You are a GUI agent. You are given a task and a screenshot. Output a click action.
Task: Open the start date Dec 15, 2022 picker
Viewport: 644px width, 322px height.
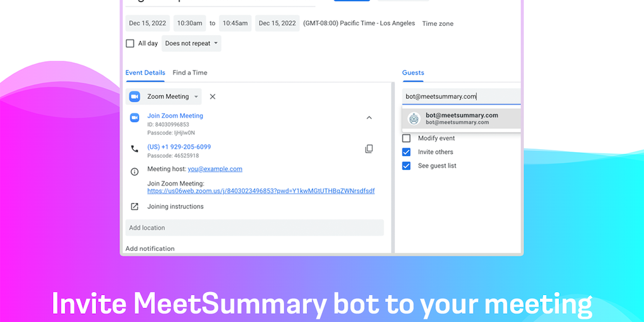[x=147, y=23]
